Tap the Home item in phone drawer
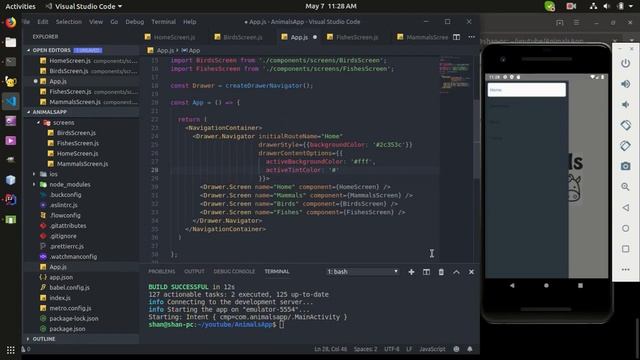This screenshot has width=640, height=360. click(x=527, y=90)
